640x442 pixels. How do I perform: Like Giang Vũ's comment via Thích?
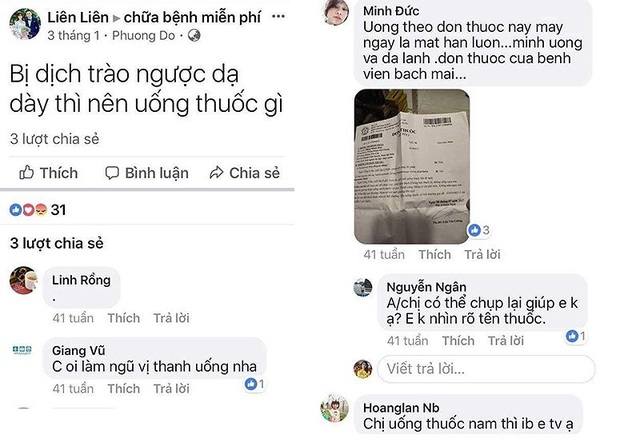coord(124,389)
